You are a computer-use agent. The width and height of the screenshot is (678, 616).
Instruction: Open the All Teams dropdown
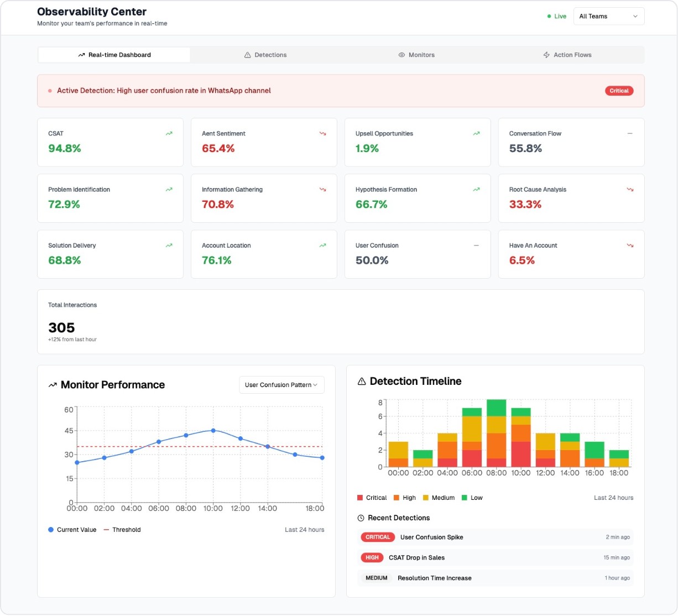[x=608, y=17]
